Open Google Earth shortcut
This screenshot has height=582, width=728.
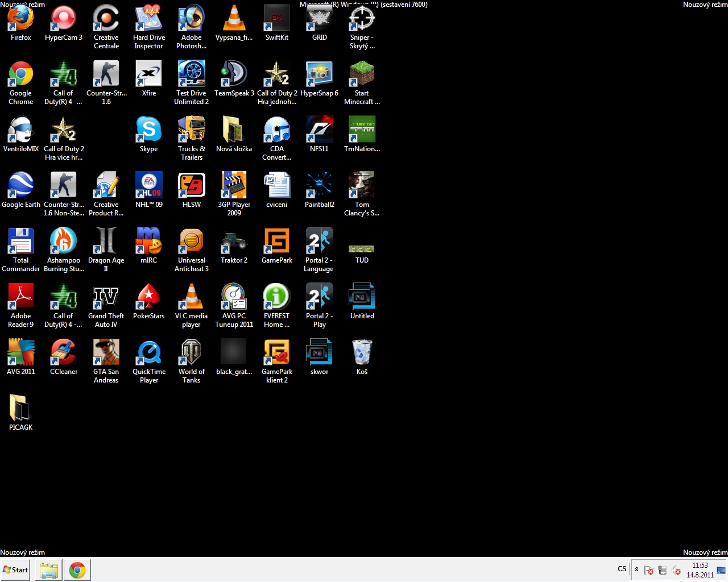tap(21, 190)
